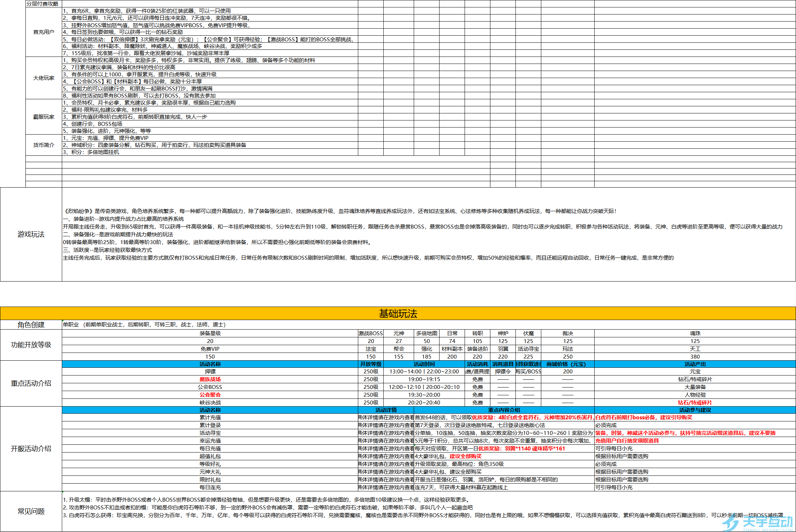Viewport: 796px width, 532px height.
Task: Select the 霸服玩家 row label
Action: (44, 117)
